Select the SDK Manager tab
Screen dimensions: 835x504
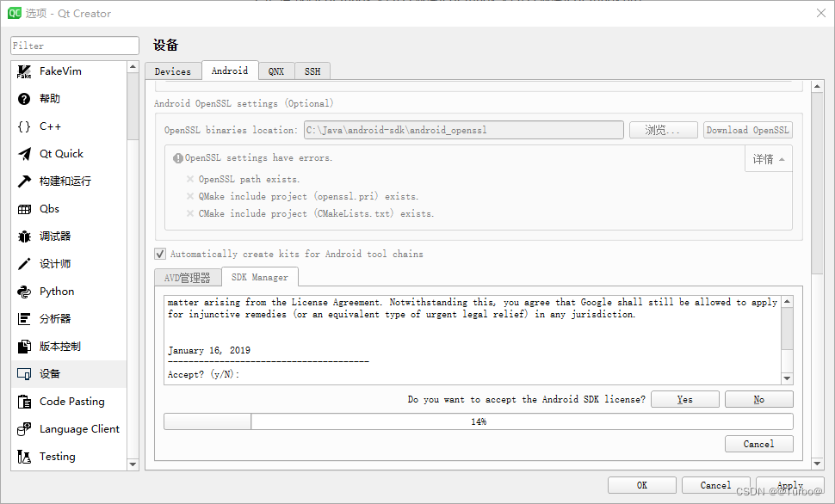(260, 277)
